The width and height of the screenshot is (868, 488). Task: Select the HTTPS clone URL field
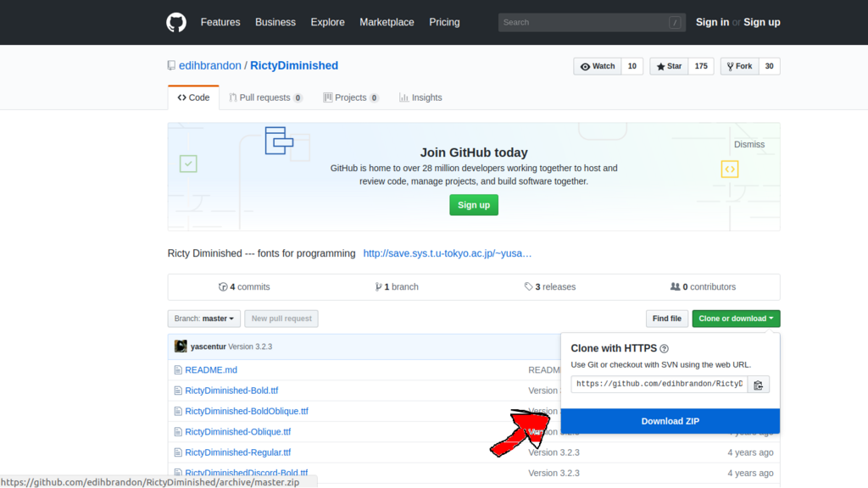659,384
